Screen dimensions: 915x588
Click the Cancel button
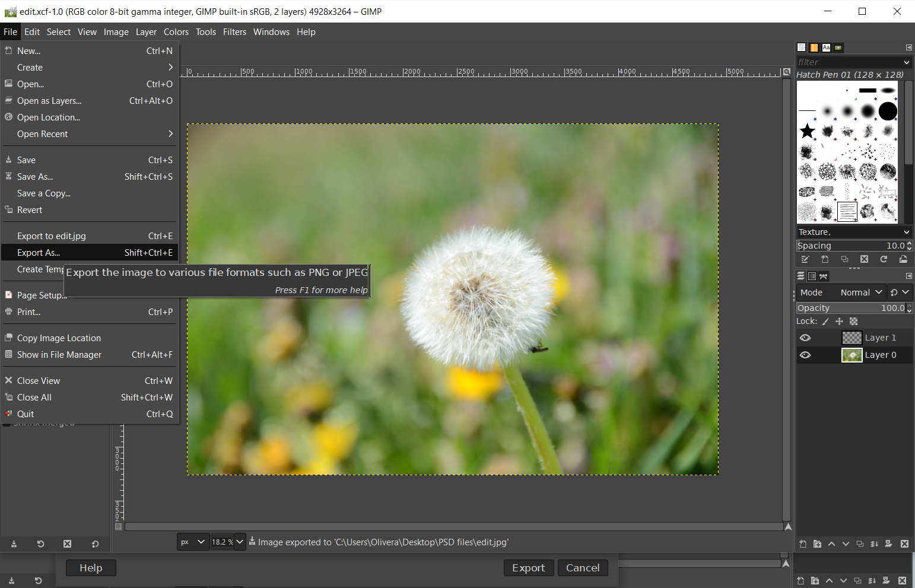(x=582, y=568)
